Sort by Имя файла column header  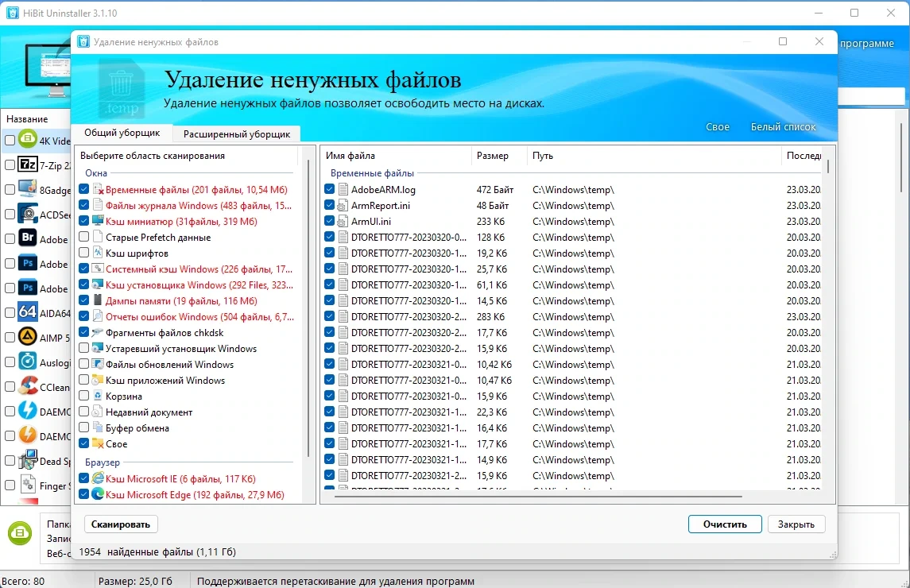(x=396, y=156)
